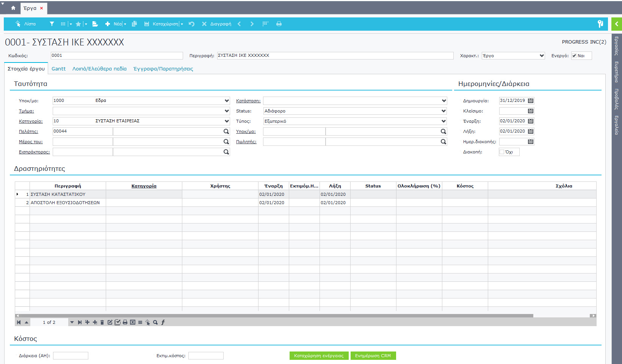This screenshot has height=364, width=622.
Task: Open the Εργαλεία side panel tab
Action: (617, 125)
